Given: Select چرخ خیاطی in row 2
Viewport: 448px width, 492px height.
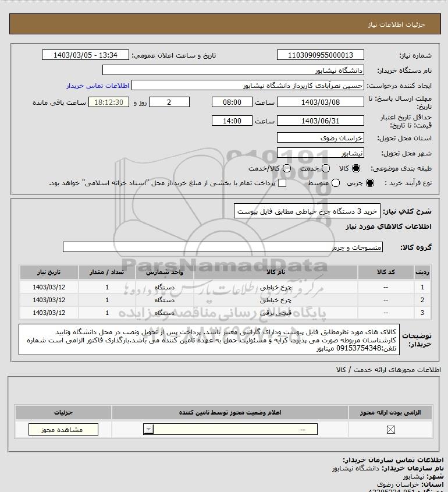Looking at the screenshot, I should coord(276,300).
